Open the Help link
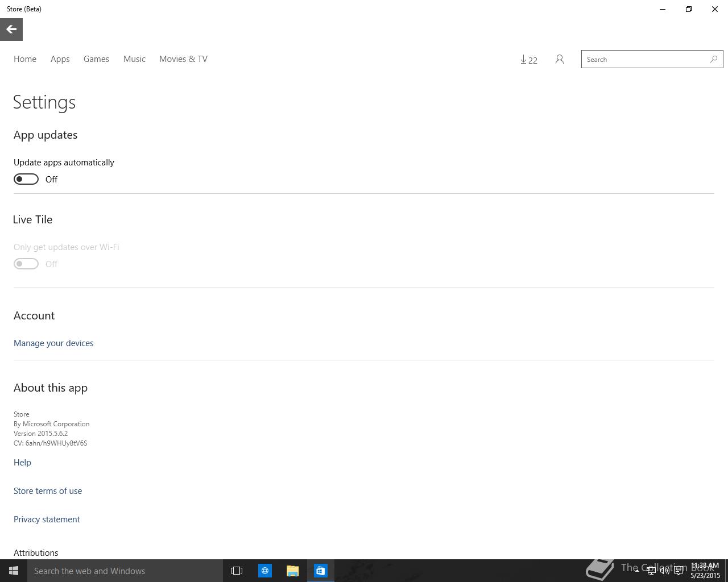 click(22, 463)
